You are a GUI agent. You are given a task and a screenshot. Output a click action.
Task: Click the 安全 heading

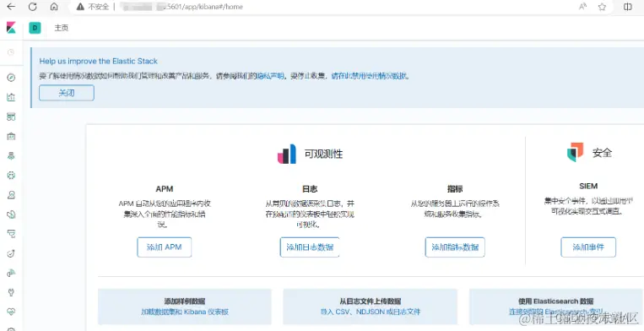point(602,153)
